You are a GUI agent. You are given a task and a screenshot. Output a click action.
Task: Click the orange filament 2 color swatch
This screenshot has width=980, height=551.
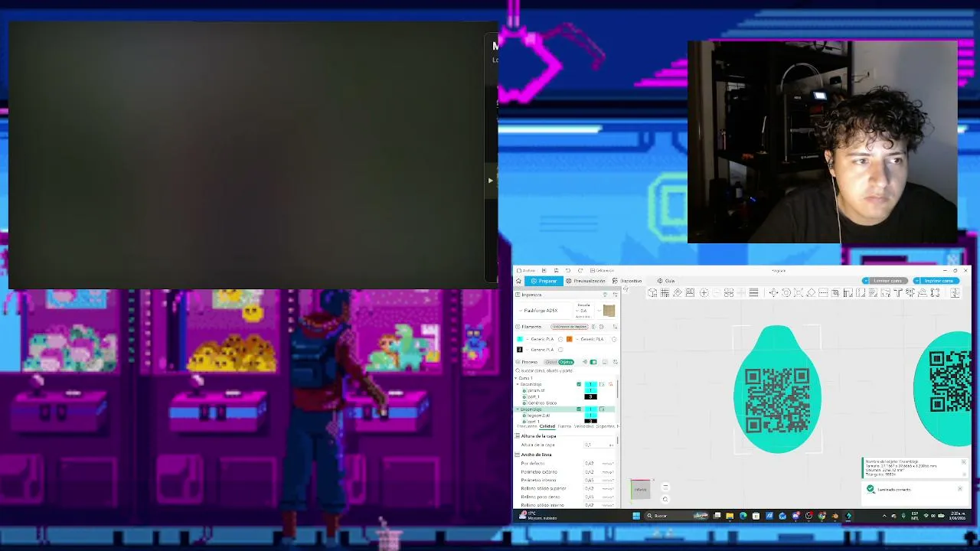[x=569, y=339]
